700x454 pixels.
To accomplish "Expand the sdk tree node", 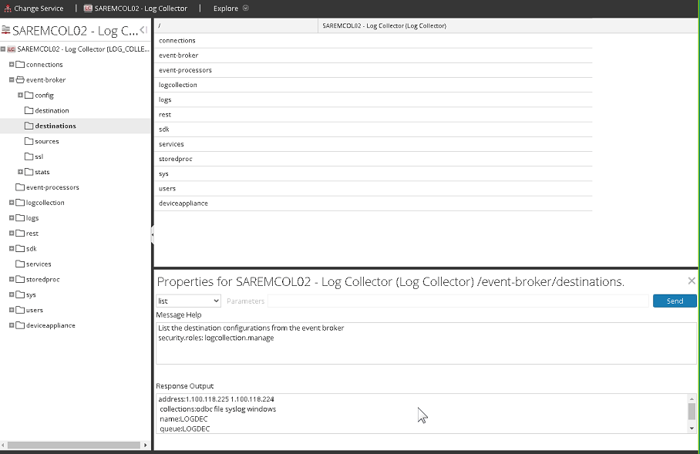I will [x=12, y=249].
